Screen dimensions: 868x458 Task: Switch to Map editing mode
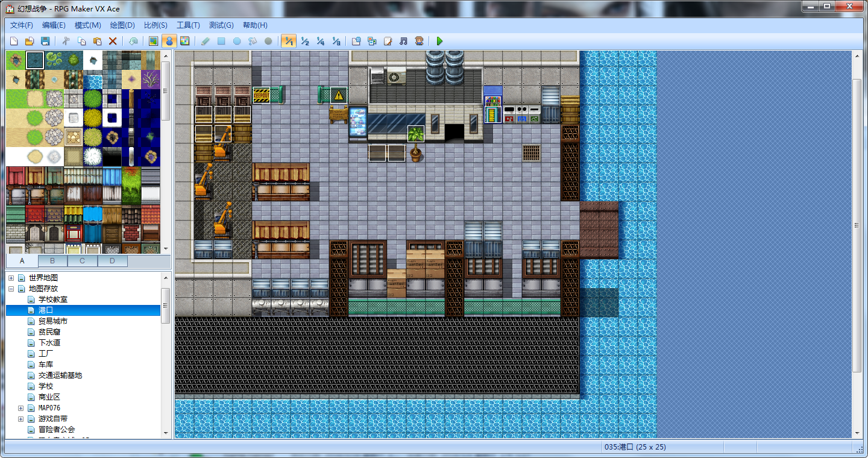[x=154, y=41]
